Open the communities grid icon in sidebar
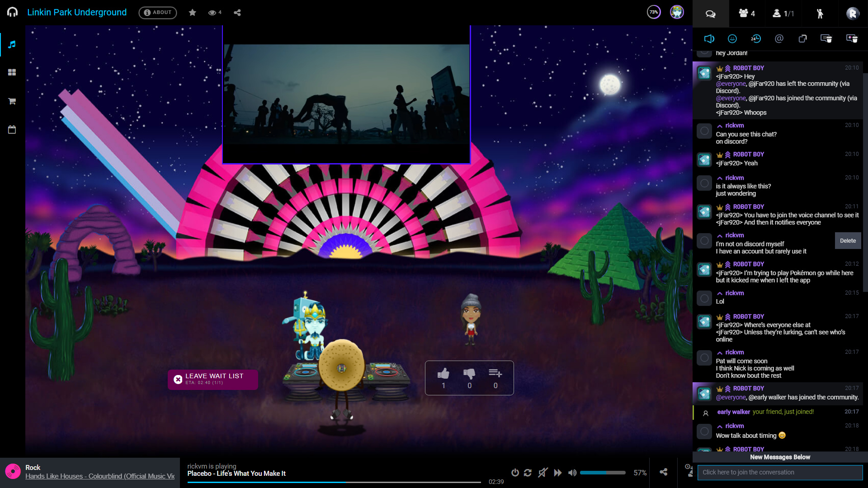This screenshot has height=488, width=868. pos(12,72)
